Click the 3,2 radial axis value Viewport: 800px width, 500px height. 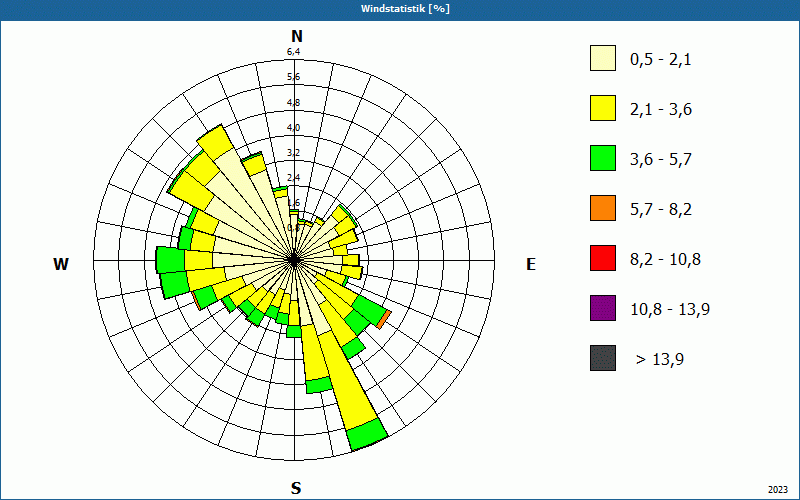[293, 153]
